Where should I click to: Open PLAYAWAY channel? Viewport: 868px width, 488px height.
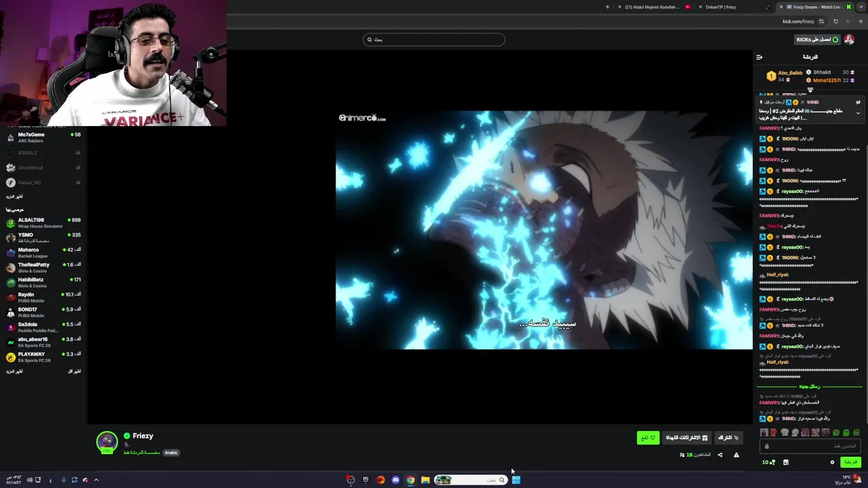(x=43, y=357)
